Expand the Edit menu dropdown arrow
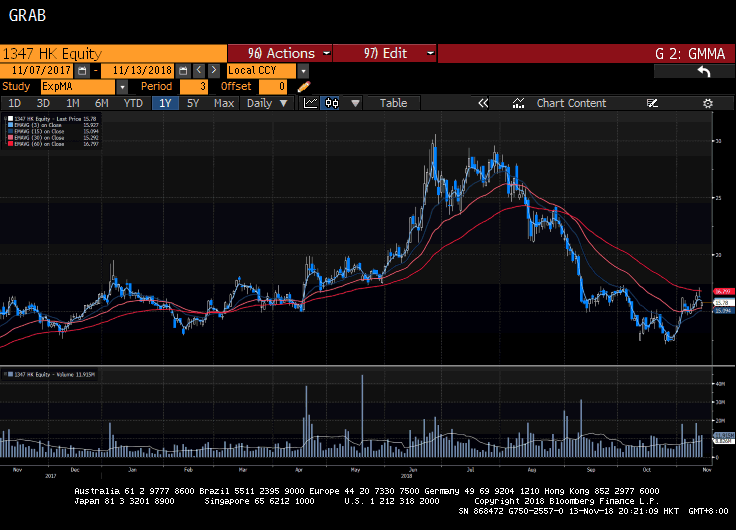Image resolution: width=736 pixels, height=530 pixels. pos(430,54)
